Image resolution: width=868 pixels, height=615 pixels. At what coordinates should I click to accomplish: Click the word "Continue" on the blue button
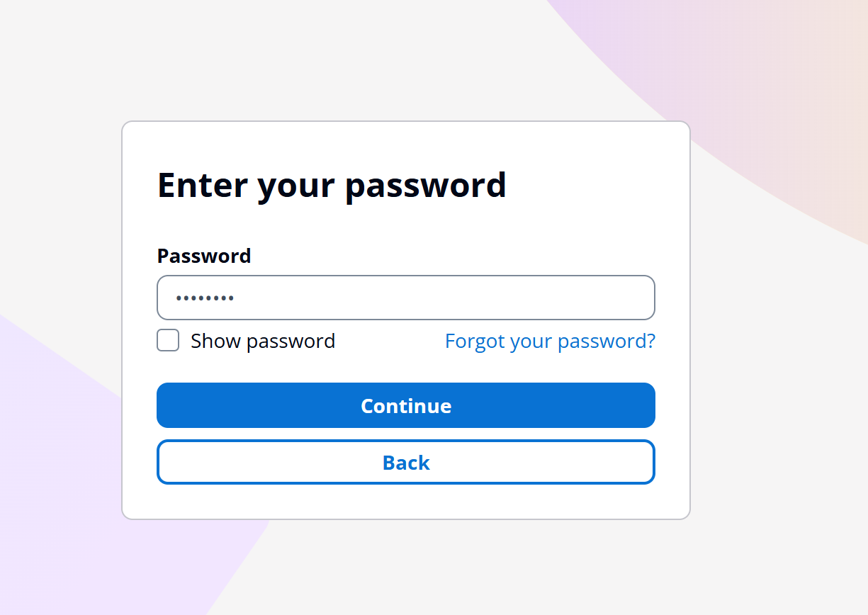pyautogui.click(x=406, y=406)
